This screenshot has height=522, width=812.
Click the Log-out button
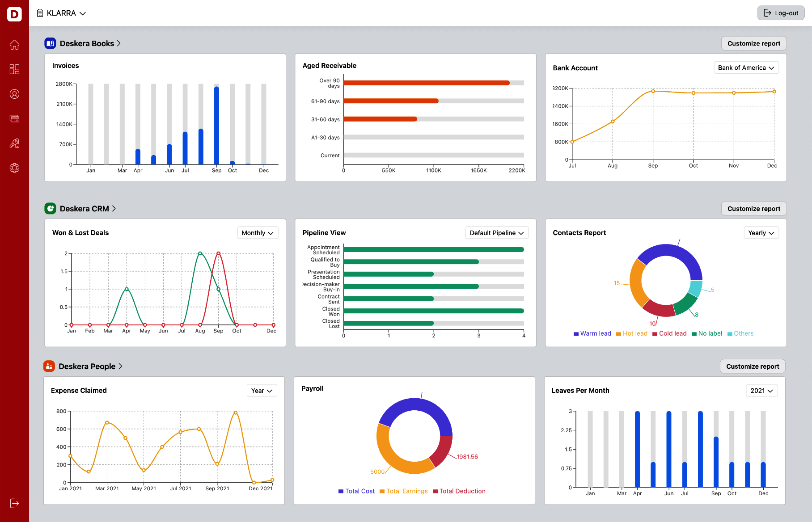pos(781,13)
